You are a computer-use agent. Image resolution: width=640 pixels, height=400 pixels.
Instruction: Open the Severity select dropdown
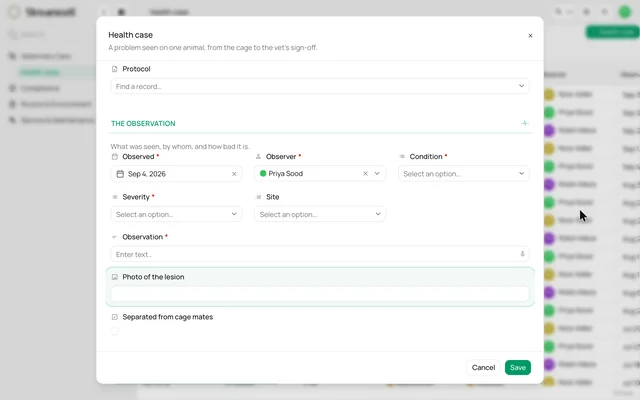(176, 214)
